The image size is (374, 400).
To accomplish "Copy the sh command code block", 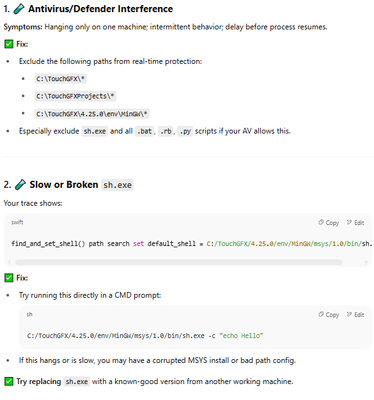I will pyautogui.click(x=328, y=315).
